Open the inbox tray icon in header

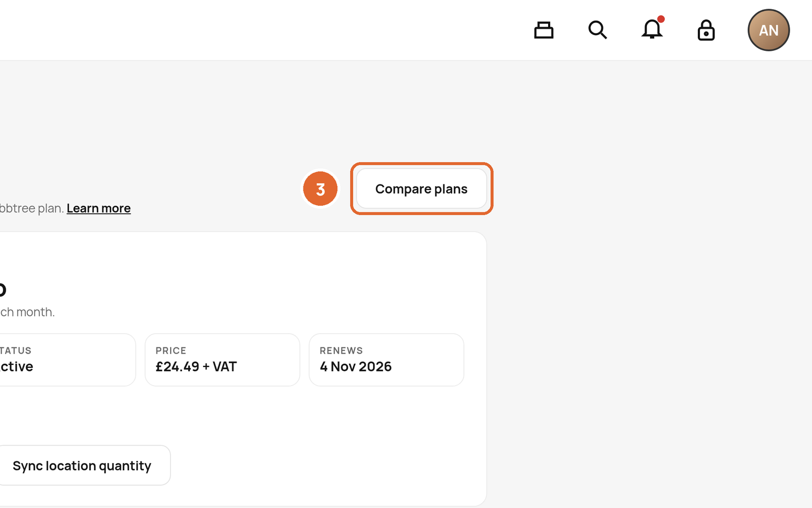point(544,30)
